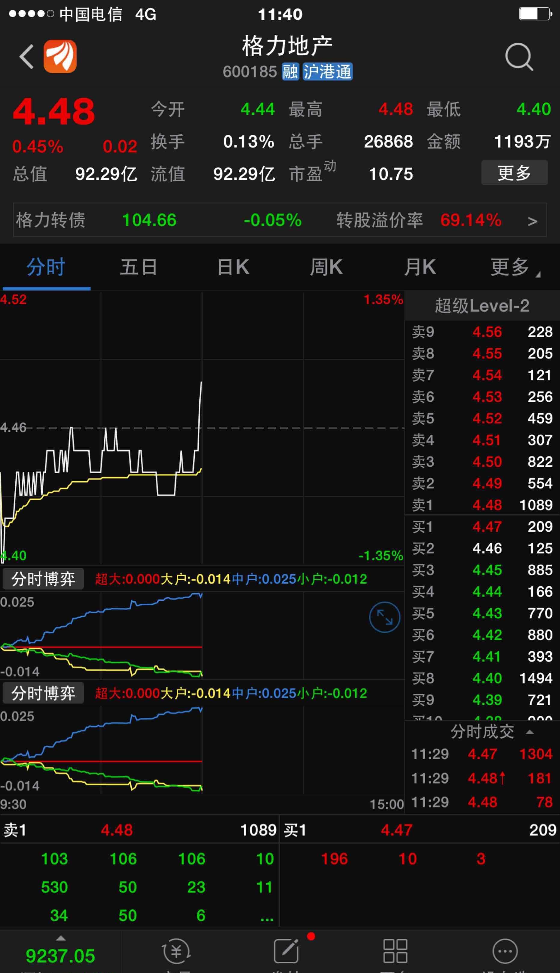Select the 买4 order row at 4.44
560x973 pixels.
tap(482, 591)
